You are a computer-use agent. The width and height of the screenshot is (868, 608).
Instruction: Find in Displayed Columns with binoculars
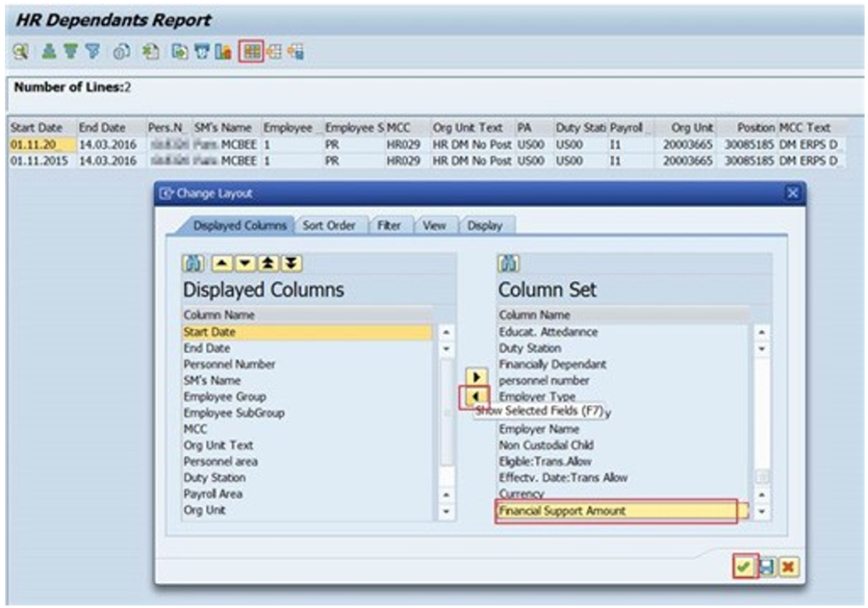(194, 263)
